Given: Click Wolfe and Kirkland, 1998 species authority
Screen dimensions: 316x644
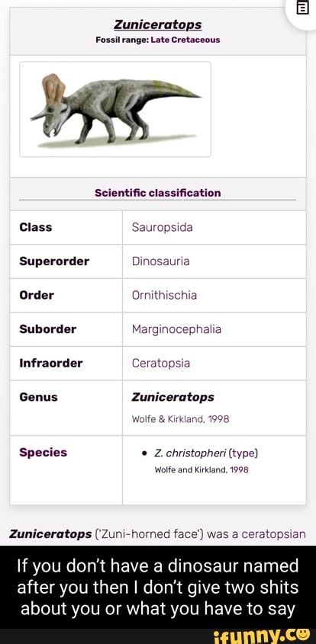Looking at the screenshot, I should click(x=202, y=469).
